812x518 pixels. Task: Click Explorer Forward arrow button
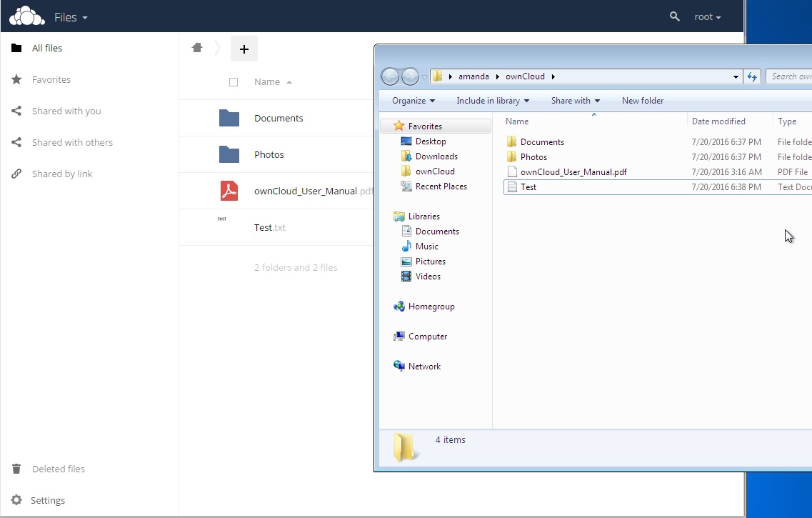[x=410, y=76]
